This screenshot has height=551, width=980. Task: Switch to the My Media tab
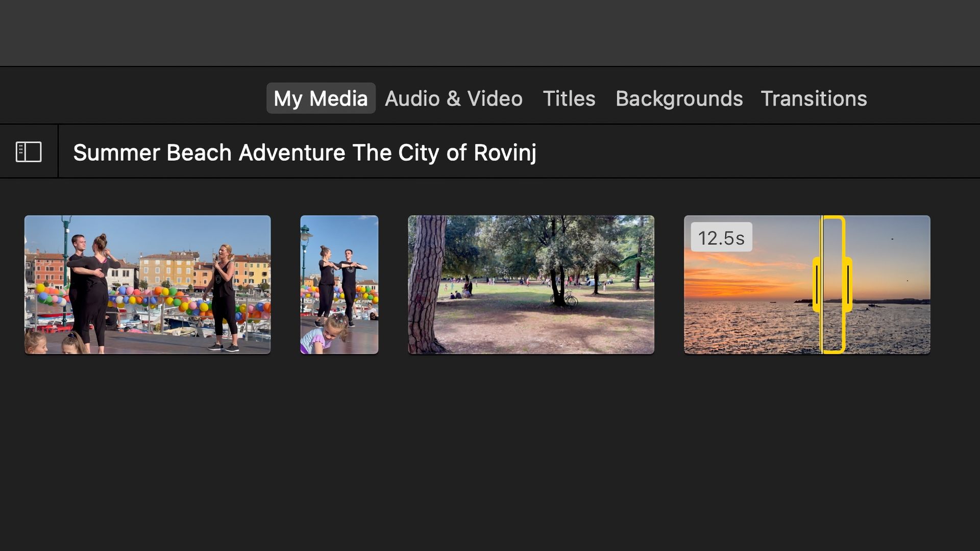coord(321,98)
